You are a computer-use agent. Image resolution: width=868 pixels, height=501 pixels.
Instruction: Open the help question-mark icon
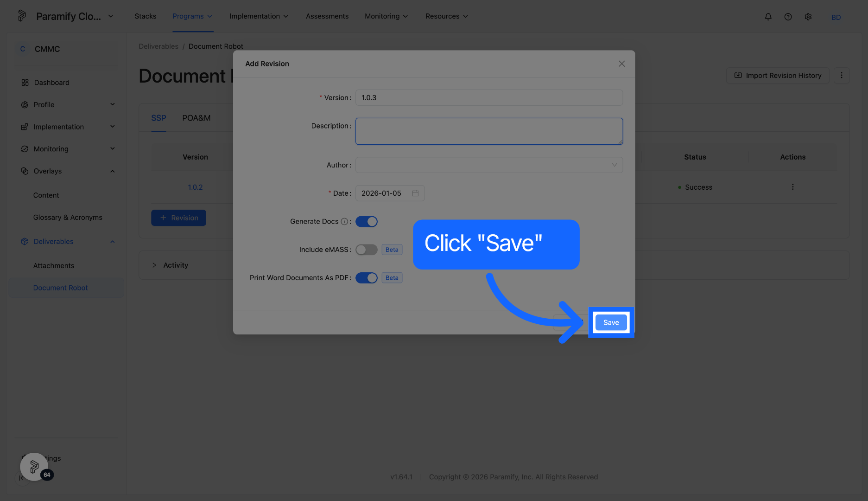[x=788, y=17]
